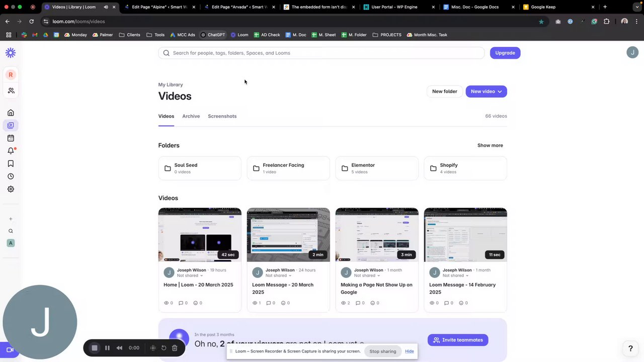Open the Clients bookmarks folder
The image size is (644, 362).
tap(130, 35)
